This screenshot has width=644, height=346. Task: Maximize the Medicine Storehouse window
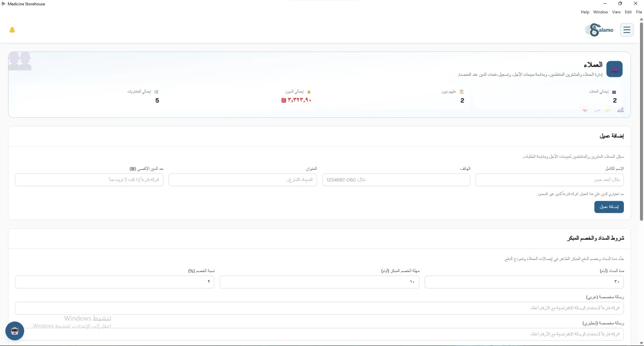[x=620, y=4]
